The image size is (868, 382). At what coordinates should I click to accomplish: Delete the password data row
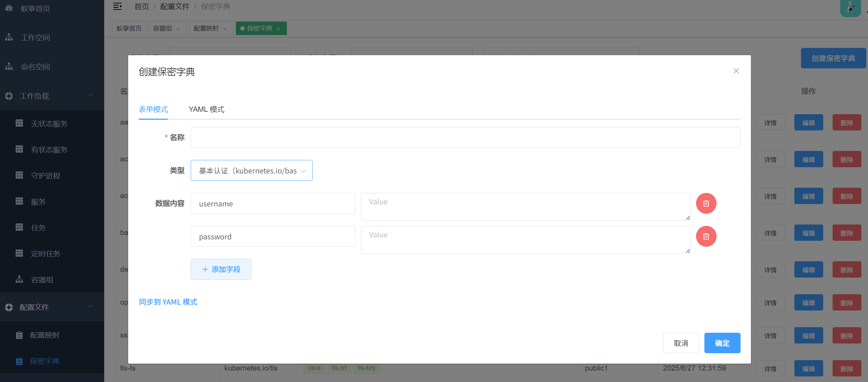tap(706, 236)
